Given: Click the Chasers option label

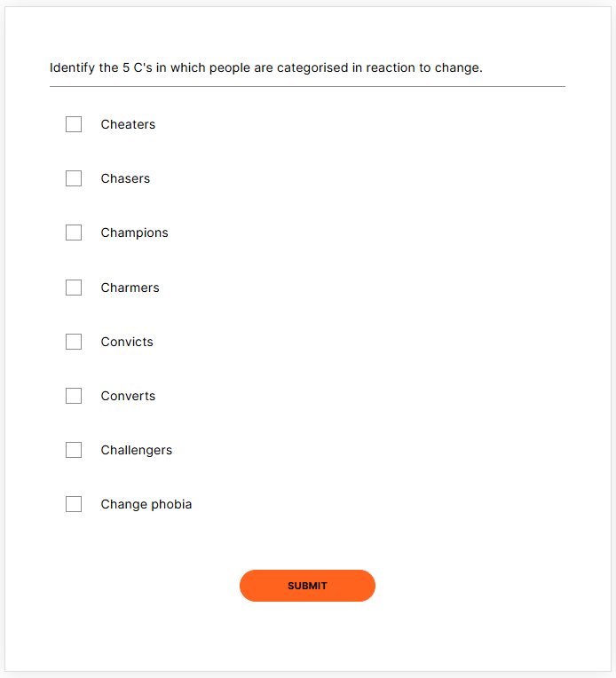Looking at the screenshot, I should pyautogui.click(x=125, y=178).
